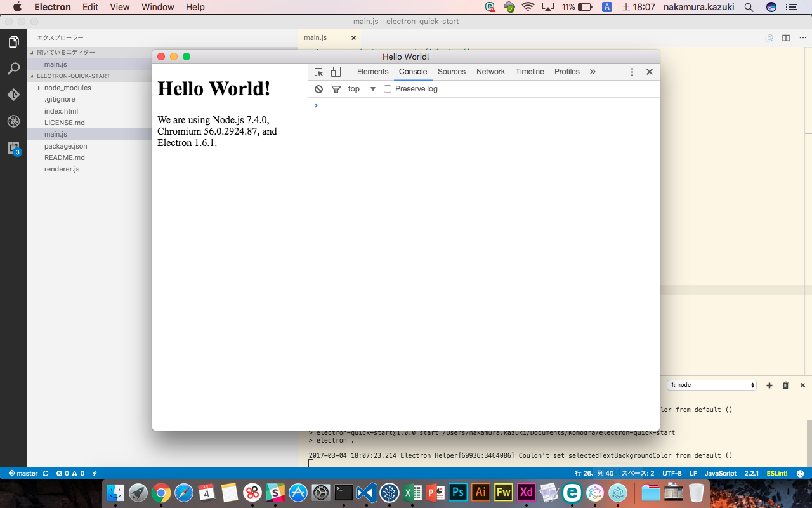Switch to the Network tab
This screenshot has width=812, height=508.
pos(490,72)
